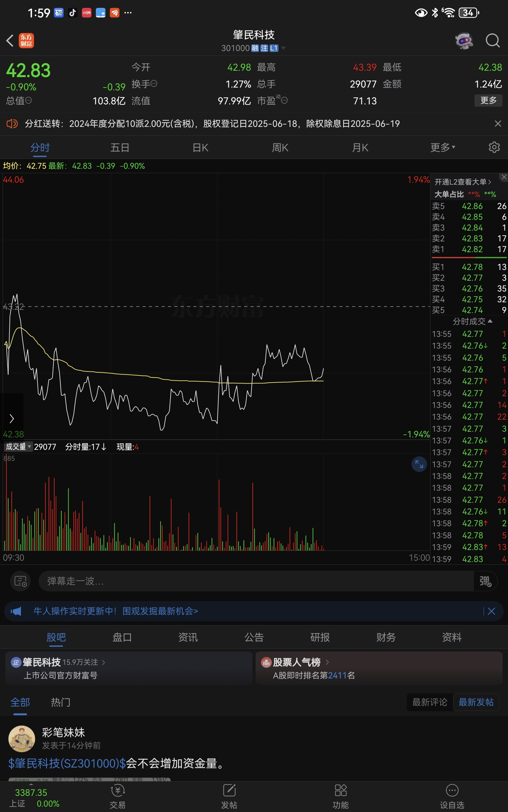Expand stock code 301000 dropdown arrow
Screen dimensions: 508x812
(283, 48)
